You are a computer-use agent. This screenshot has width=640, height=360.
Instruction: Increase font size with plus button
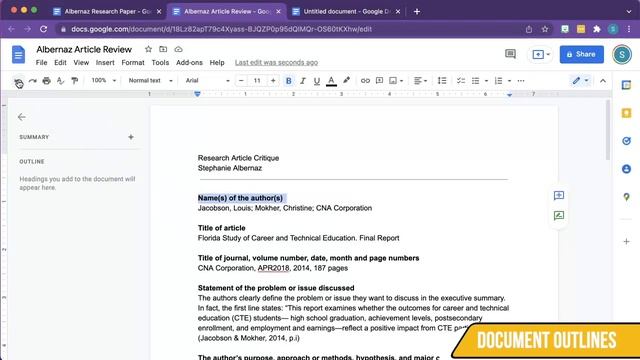tap(273, 81)
